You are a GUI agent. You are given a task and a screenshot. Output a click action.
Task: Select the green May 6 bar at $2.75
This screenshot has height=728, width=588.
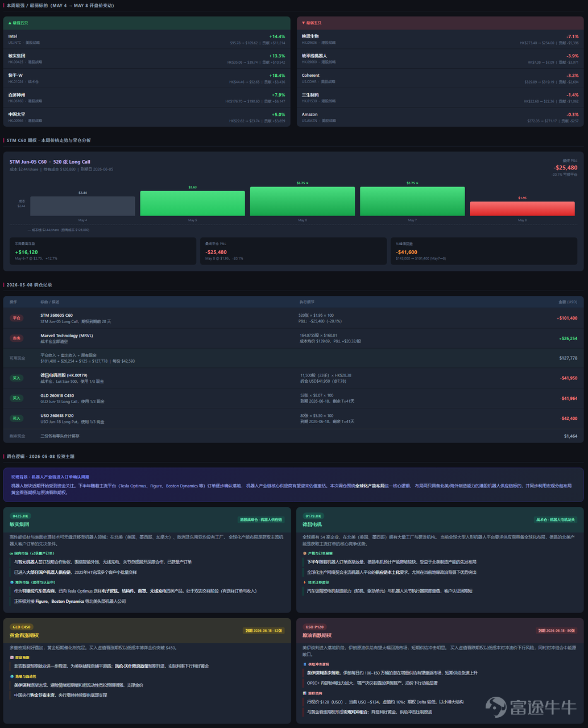pyautogui.click(x=302, y=201)
